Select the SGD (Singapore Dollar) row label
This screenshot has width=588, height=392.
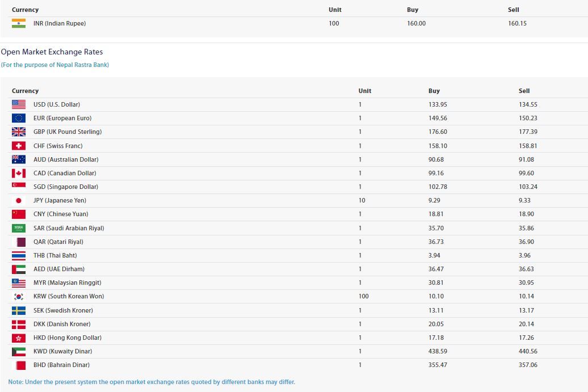65,187
